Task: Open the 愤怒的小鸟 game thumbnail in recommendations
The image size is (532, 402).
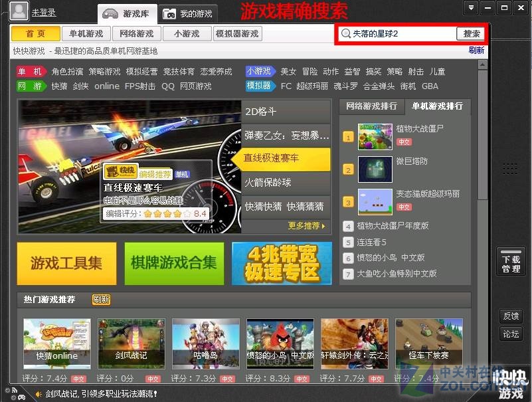Action: [280, 344]
